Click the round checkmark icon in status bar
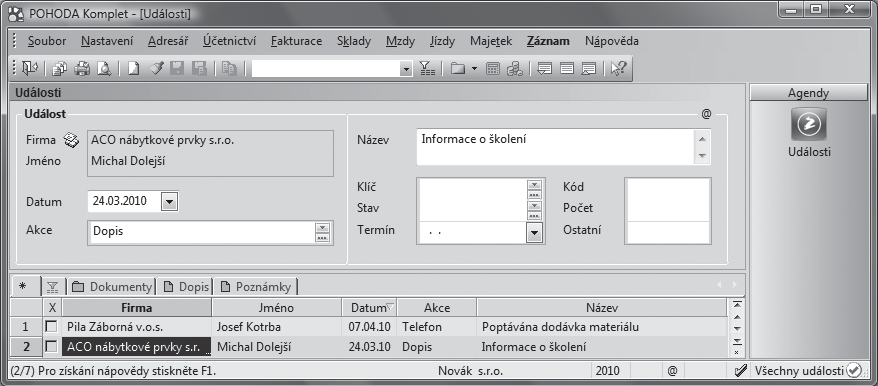878x386 pixels. tap(853, 370)
